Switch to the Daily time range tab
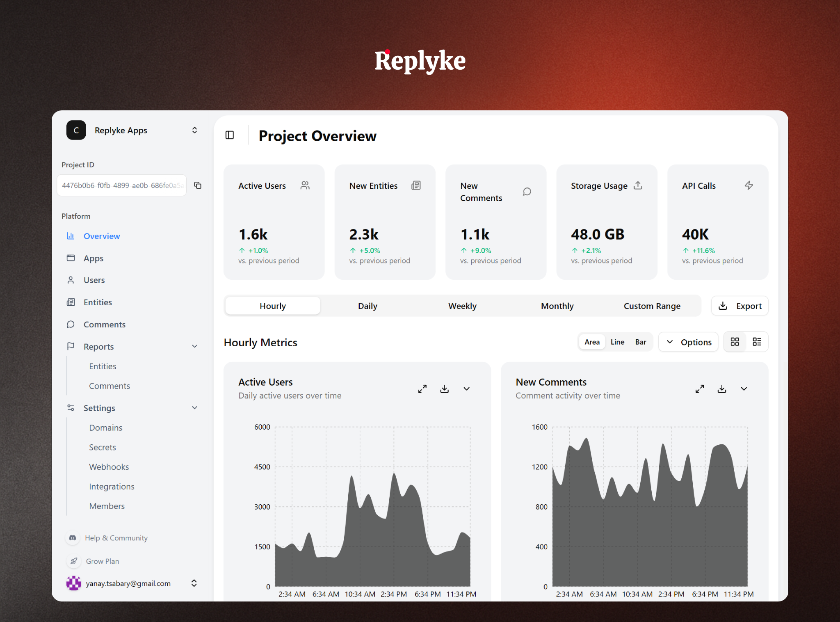 (367, 306)
